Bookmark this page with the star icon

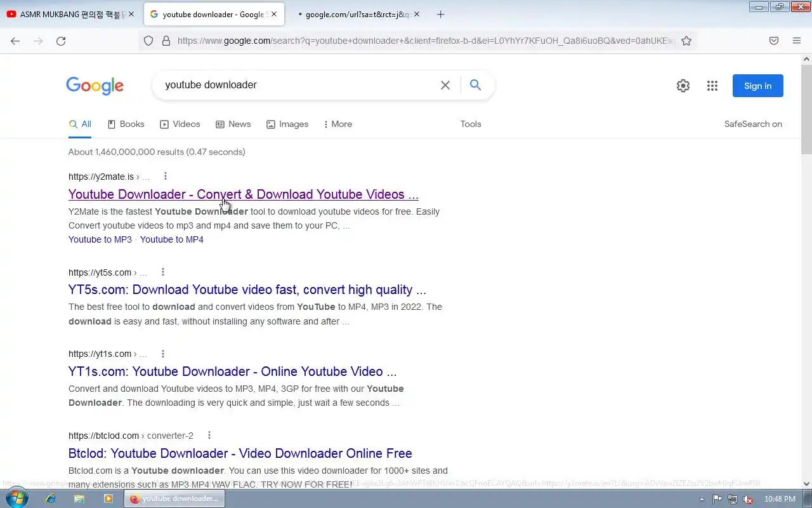coord(686,41)
